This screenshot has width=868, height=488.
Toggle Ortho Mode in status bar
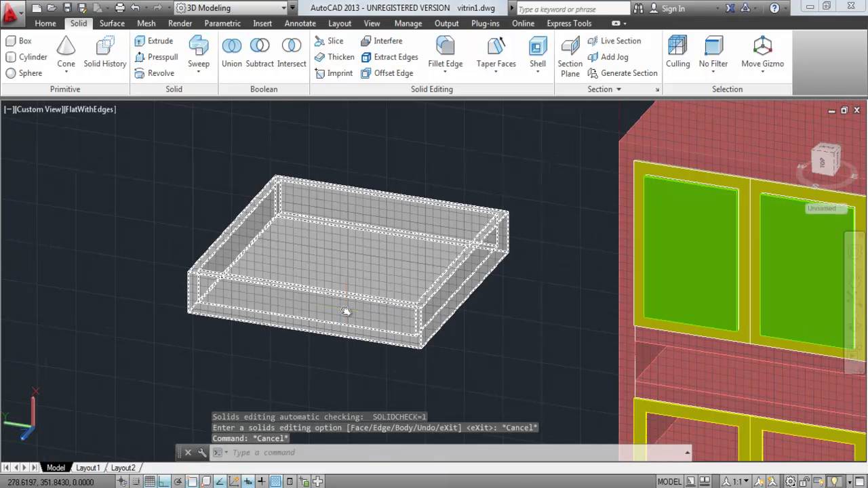163,481
